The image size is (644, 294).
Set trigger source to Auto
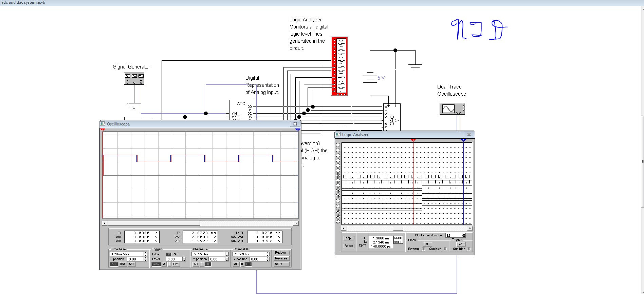tap(156, 264)
